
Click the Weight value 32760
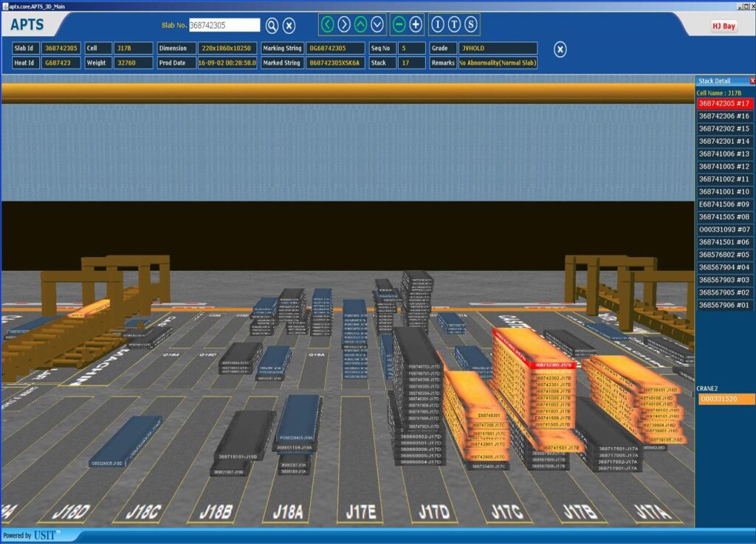coord(133,63)
